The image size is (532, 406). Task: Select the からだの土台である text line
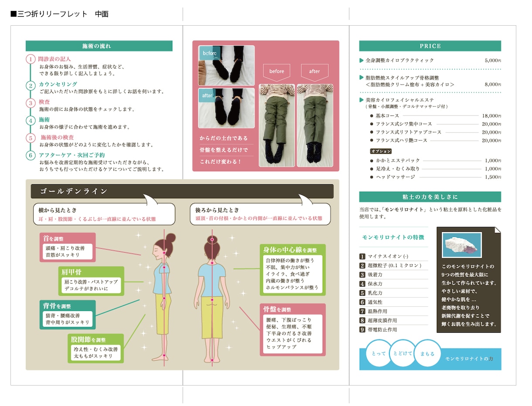(224, 138)
